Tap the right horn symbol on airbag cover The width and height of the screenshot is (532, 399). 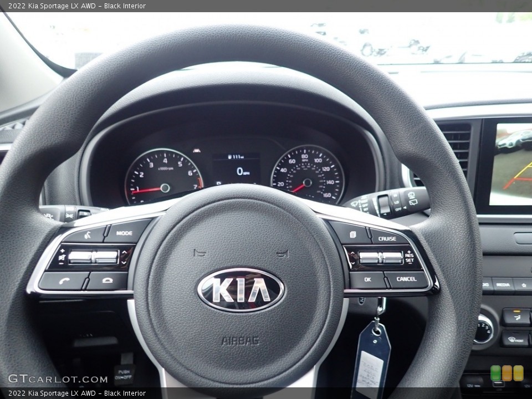coord(282,253)
